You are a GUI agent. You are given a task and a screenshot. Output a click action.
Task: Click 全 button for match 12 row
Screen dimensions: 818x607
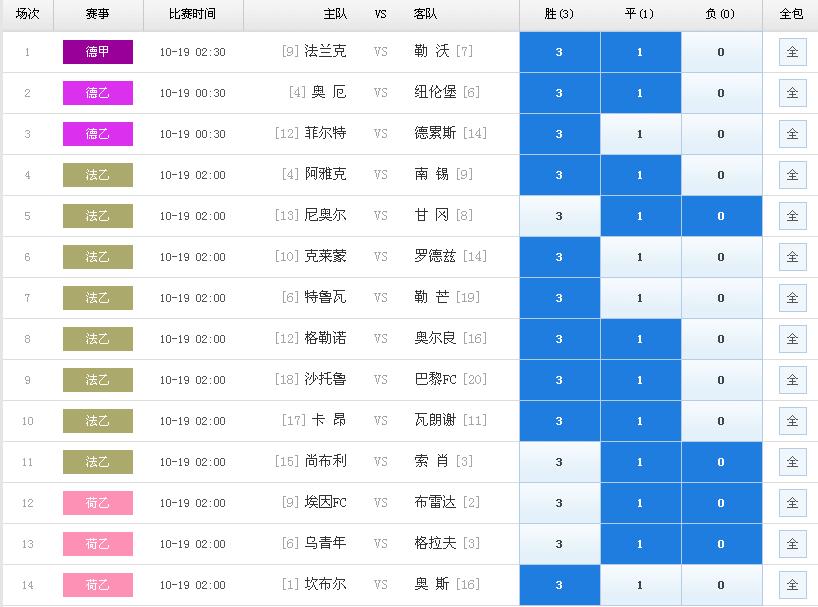tap(792, 503)
